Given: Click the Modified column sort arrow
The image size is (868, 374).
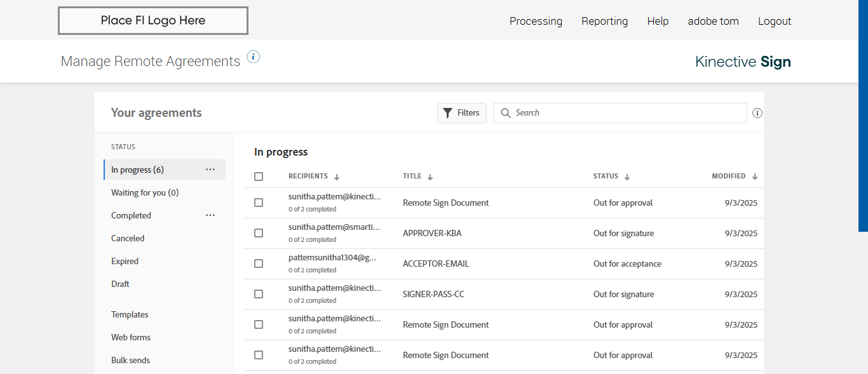Looking at the screenshot, I should tap(755, 177).
